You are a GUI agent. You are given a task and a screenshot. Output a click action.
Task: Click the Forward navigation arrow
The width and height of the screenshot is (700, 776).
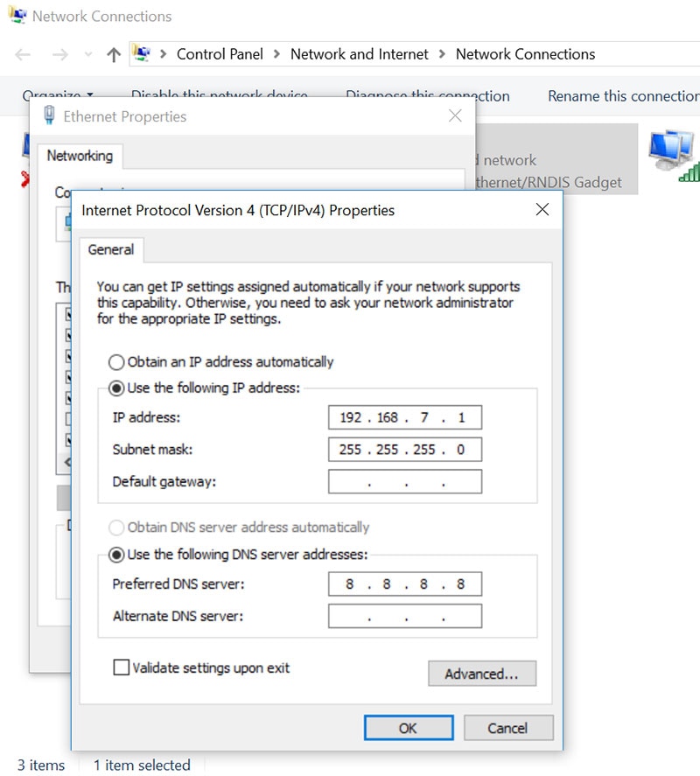click(59, 54)
